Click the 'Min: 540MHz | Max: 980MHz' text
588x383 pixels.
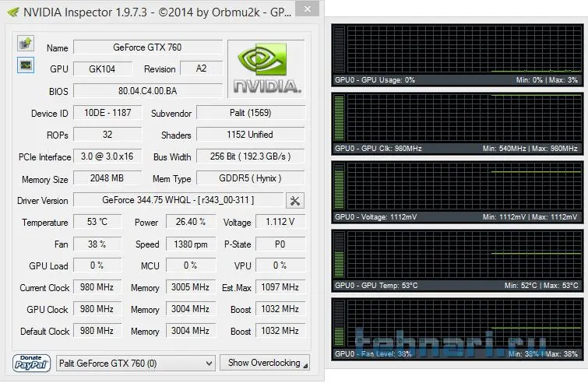[x=530, y=149]
